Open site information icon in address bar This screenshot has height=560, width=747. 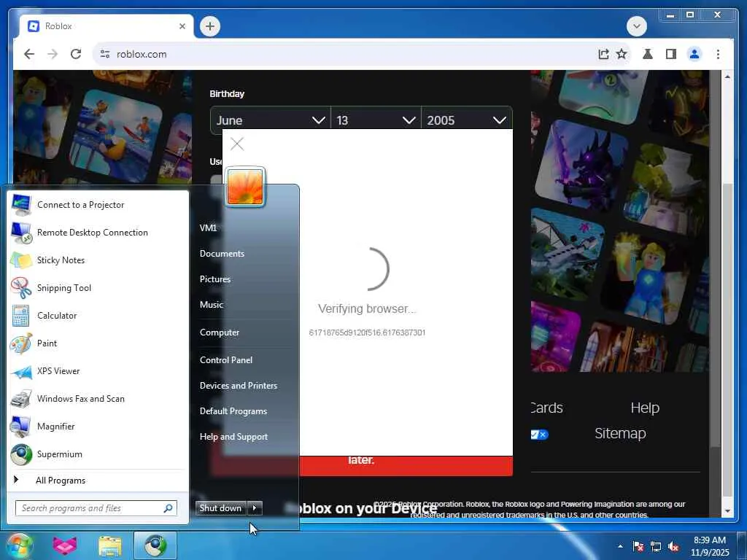105,54
